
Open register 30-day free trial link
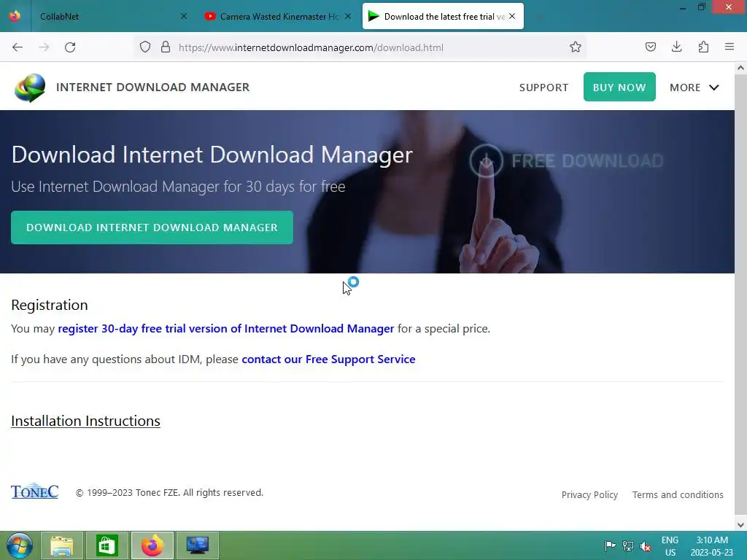pyautogui.click(x=226, y=329)
